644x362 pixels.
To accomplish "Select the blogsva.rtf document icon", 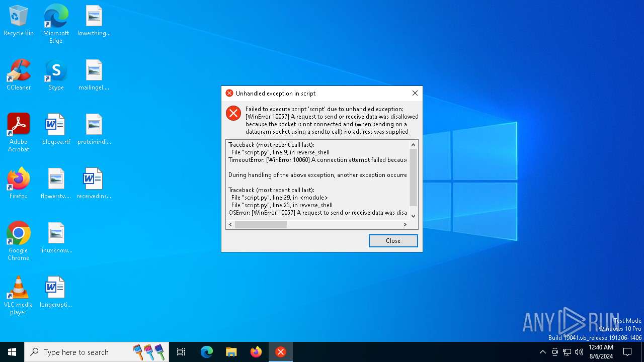I will 56,130.
